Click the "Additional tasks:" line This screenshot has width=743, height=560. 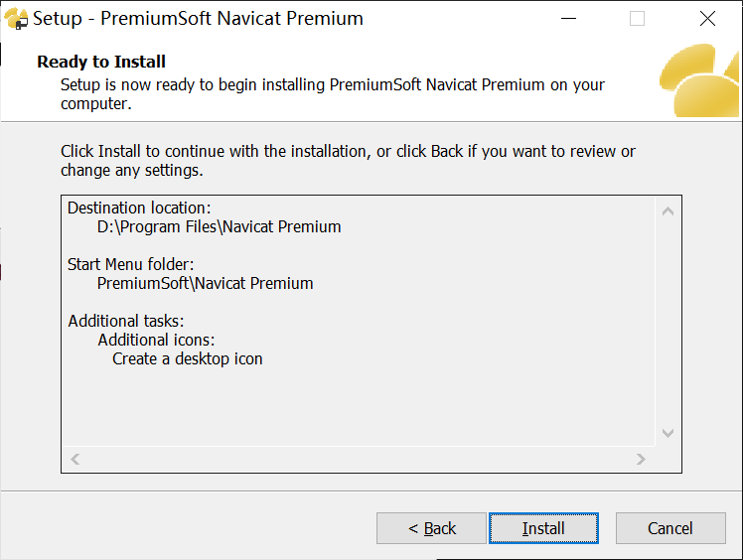coord(126,321)
